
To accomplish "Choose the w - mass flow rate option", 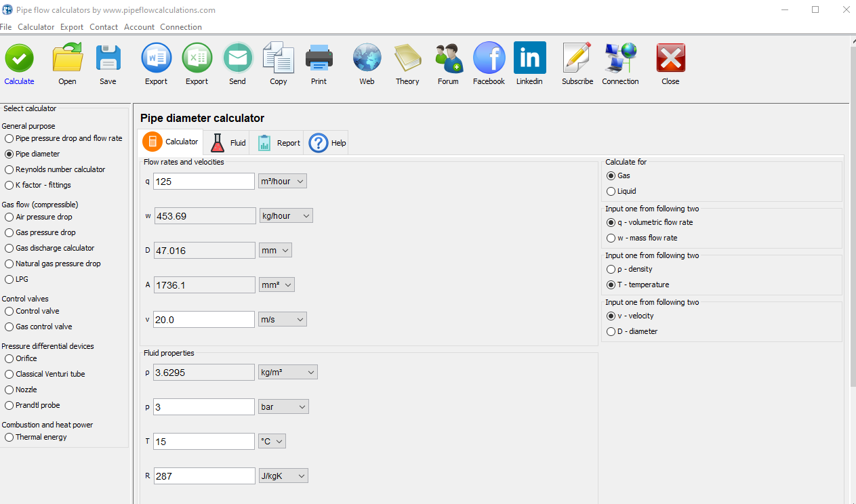I will click(611, 238).
